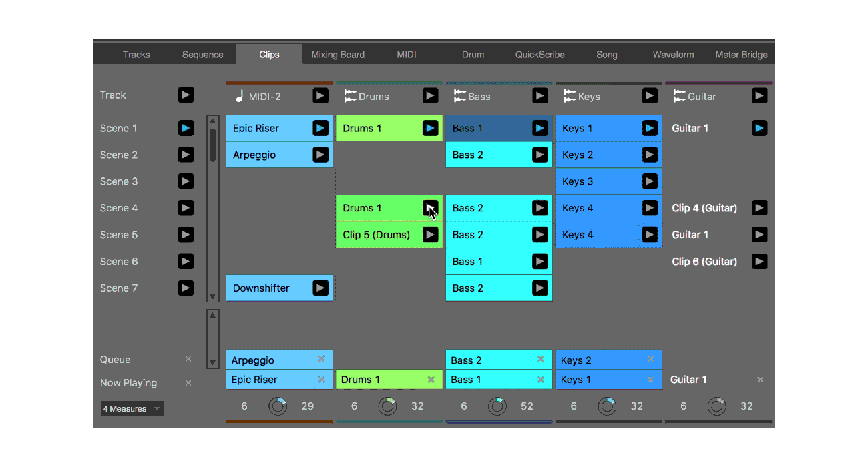868x467 pixels.
Task: Trigger Scene 6 play button
Action: point(186,262)
